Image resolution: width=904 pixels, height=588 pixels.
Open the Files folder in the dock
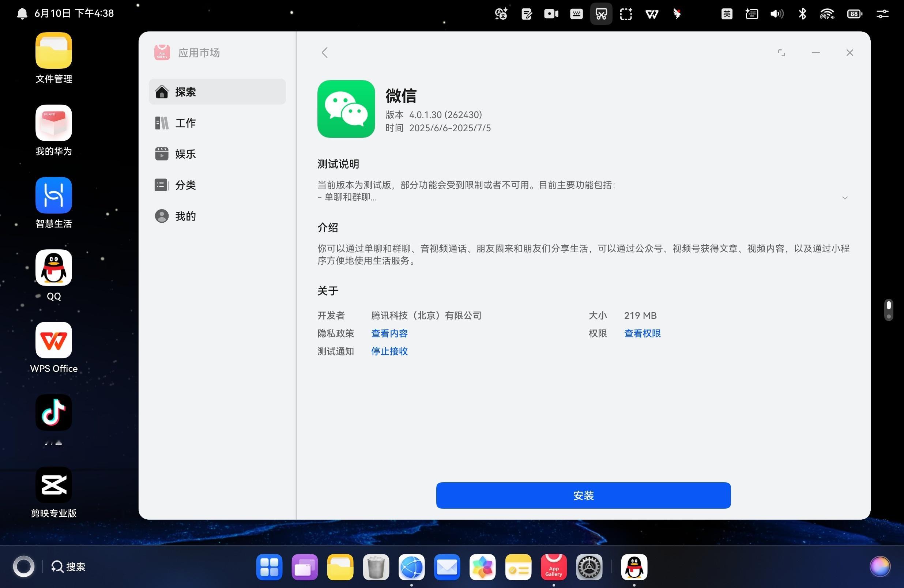coord(340,567)
